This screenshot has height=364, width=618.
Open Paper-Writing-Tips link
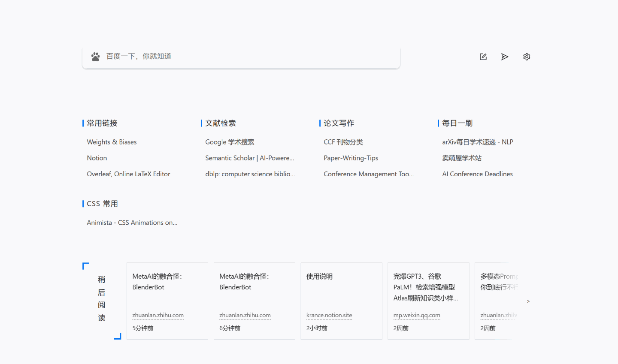[351, 158]
